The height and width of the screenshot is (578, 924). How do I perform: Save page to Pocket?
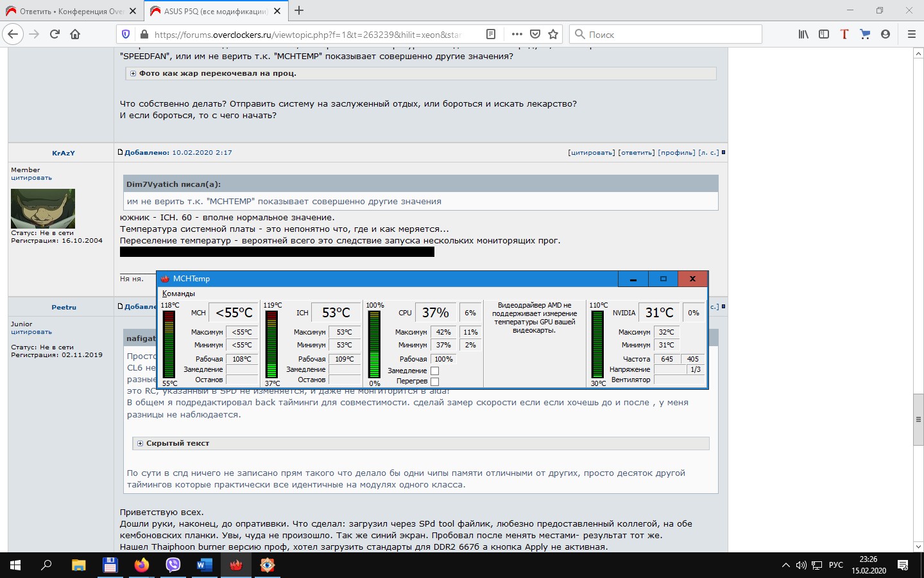click(535, 34)
